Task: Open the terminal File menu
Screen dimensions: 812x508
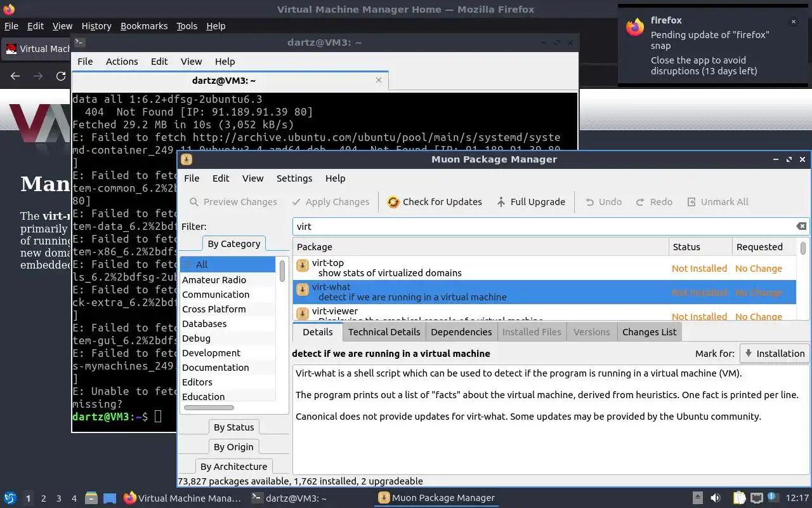Action: click(85, 62)
